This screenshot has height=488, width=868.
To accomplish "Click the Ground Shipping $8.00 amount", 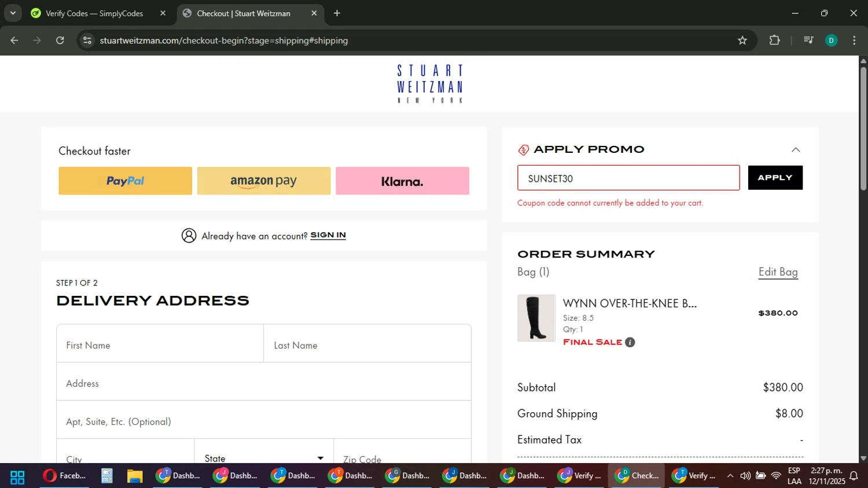I will tap(789, 413).
